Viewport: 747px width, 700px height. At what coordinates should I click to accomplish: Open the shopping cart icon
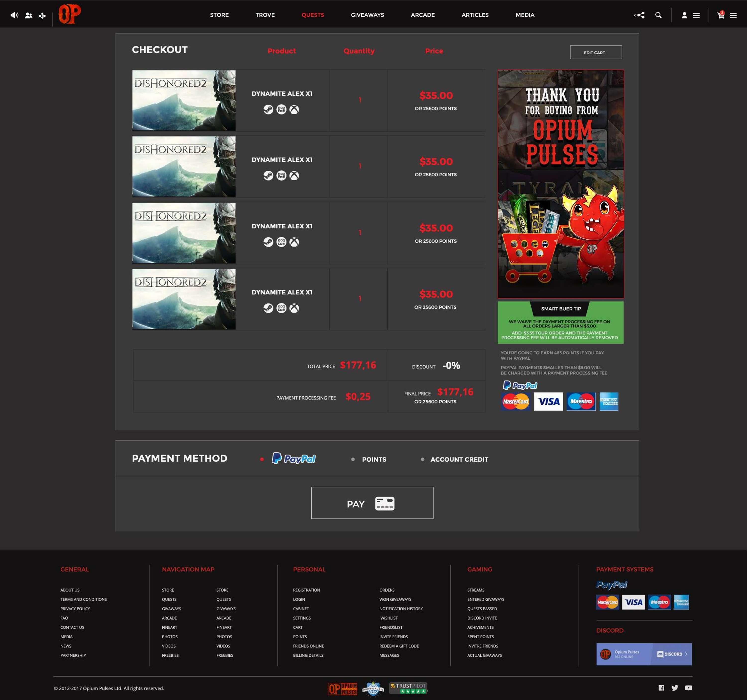click(x=721, y=15)
